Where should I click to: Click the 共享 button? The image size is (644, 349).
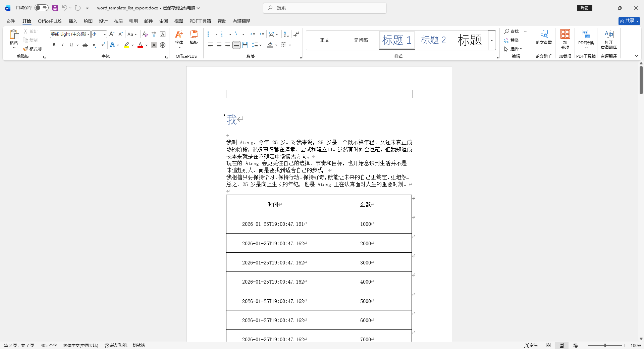[629, 20]
